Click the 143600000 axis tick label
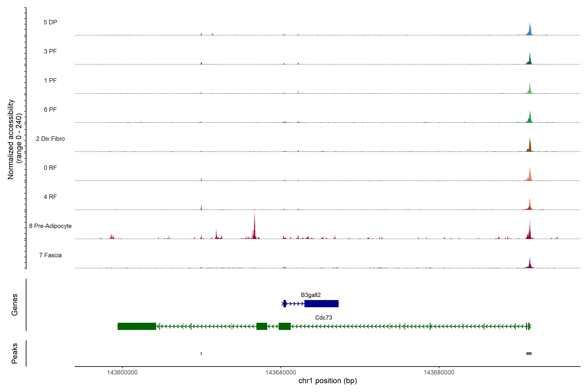The width and height of the screenshot is (588, 392). pyautogui.click(x=122, y=373)
